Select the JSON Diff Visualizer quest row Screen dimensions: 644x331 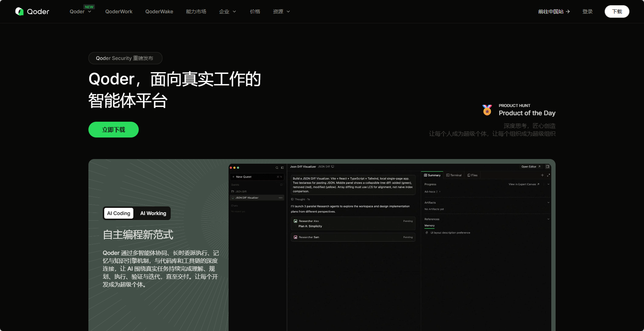click(257, 198)
